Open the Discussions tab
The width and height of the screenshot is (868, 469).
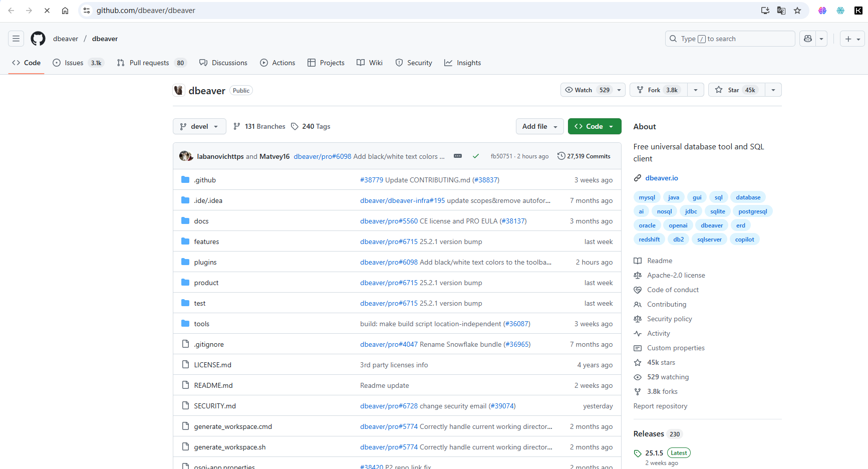coord(223,63)
